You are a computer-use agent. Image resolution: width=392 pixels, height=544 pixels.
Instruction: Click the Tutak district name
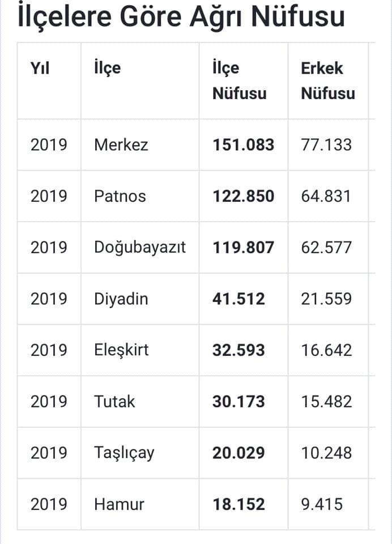[114, 401]
